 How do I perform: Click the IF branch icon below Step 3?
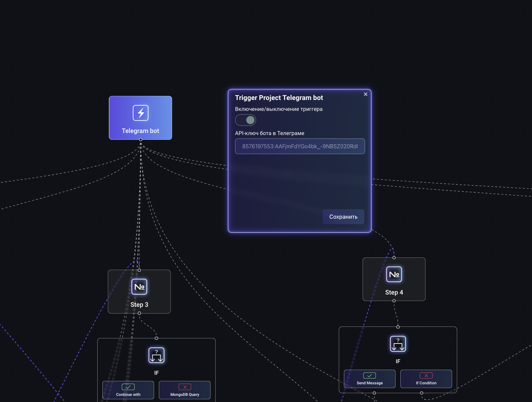156,355
